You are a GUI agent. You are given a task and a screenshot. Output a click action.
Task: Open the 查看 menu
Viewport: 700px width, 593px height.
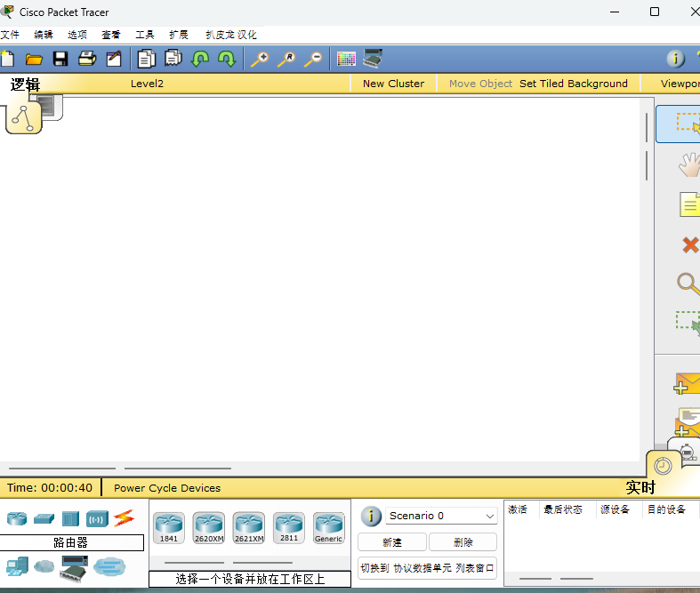click(x=110, y=35)
